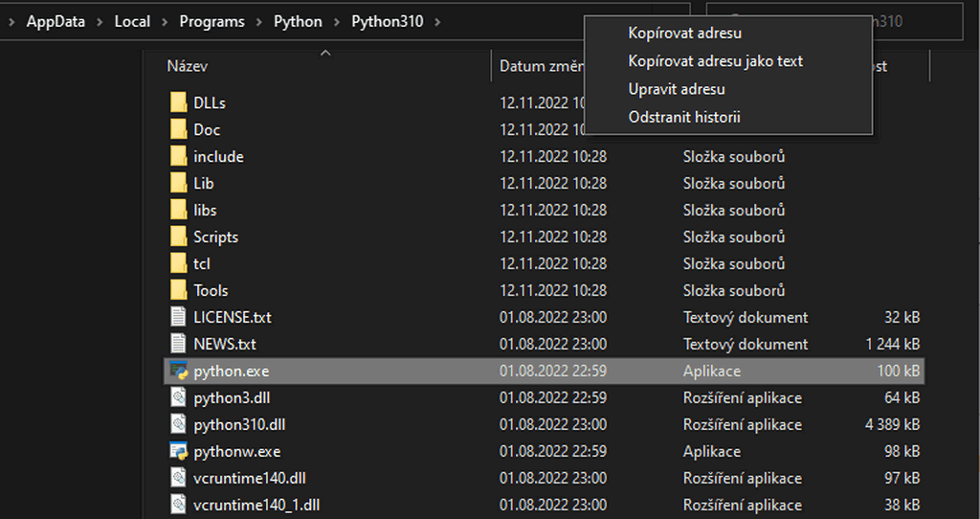Viewport: 980px width, 519px height.
Task: Select the Lib folder name
Action: click(204, 183)
